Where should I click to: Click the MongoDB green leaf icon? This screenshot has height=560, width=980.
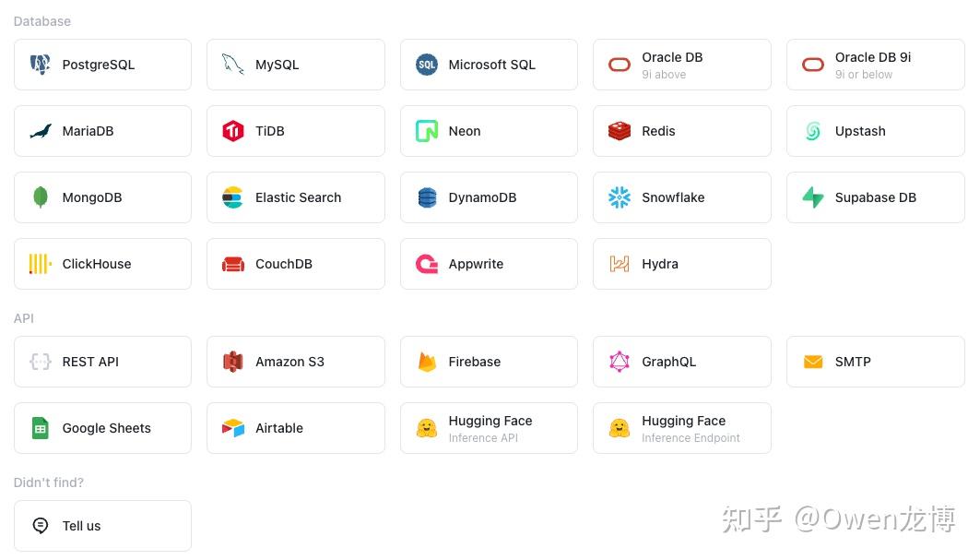click(x=41, y=197)
